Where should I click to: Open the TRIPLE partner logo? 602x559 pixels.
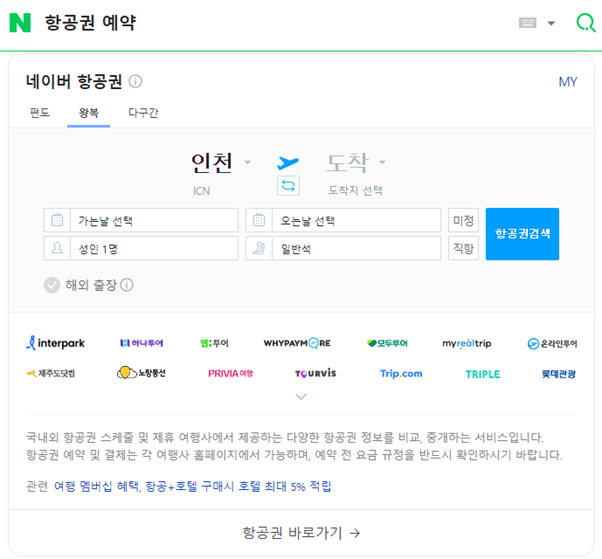coord(483,374)
